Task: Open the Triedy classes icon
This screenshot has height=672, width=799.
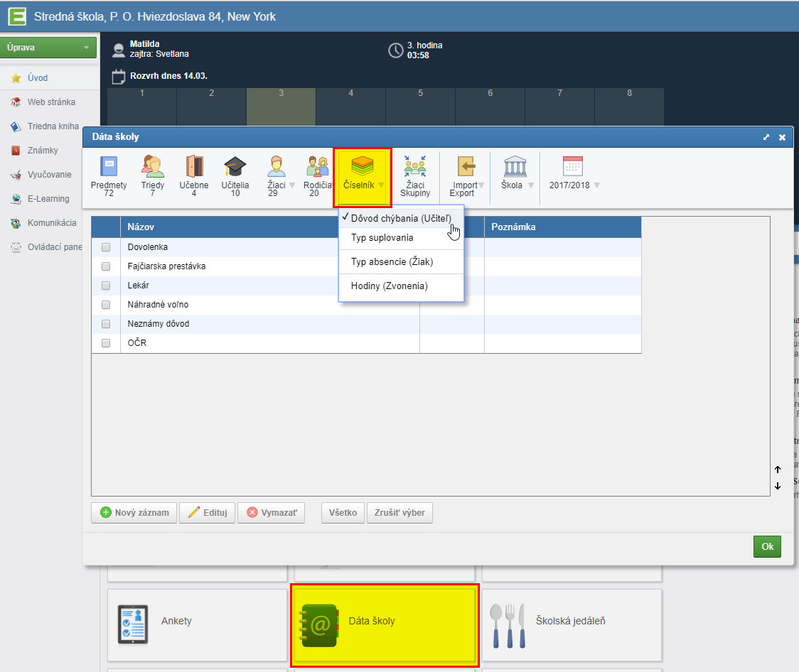Action: point(152,166)
